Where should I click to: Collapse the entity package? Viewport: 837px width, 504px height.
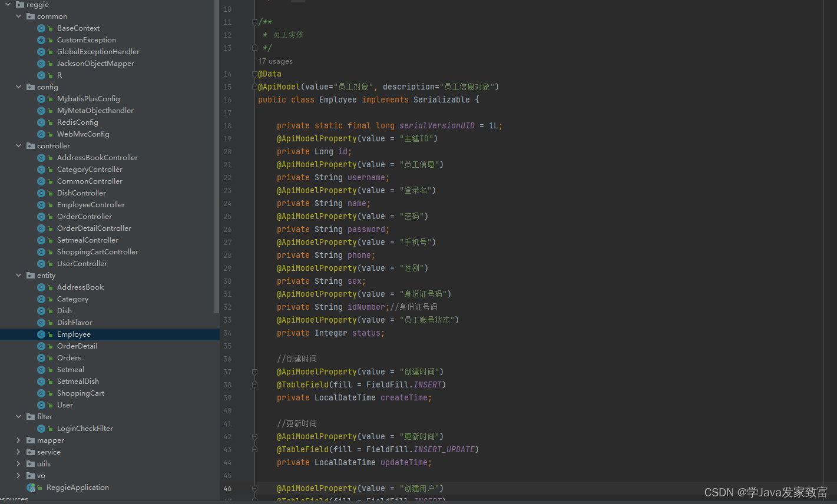click(x=19, y=276)
